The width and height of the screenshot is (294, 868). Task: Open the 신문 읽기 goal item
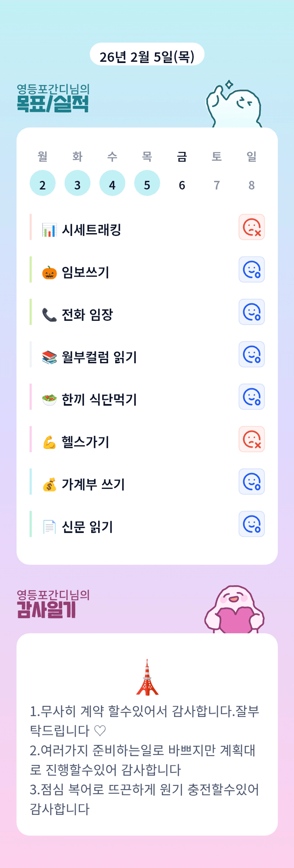pos(87,527)
